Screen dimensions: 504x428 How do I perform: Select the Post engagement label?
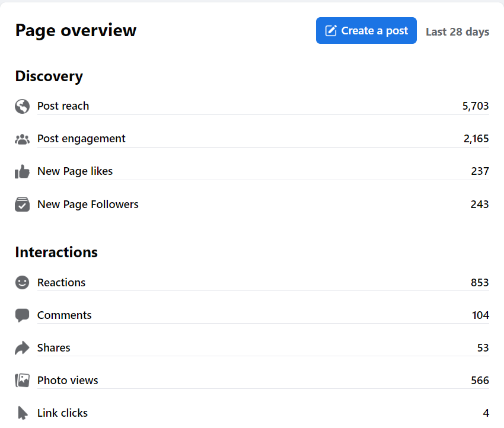(x=81, y=139)
